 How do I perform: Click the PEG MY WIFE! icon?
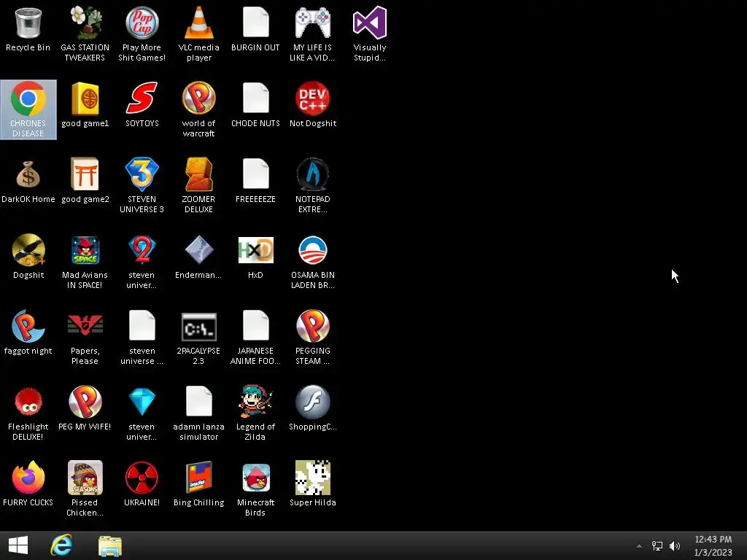click(85, 402)
